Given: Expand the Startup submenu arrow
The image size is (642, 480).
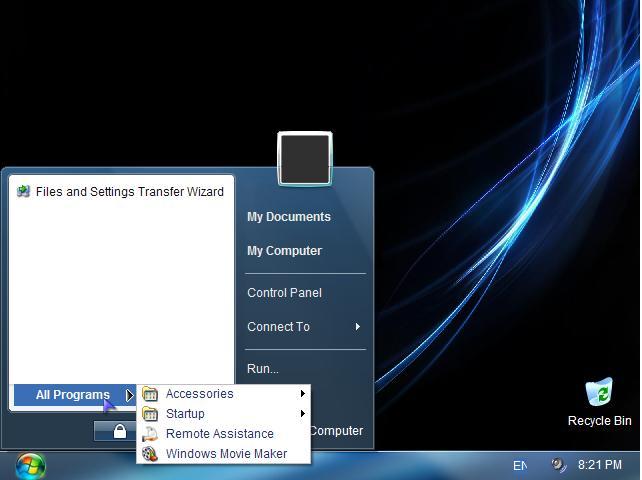Looking at the screenshot, I should pyautogui.click(x=303, y=414).
